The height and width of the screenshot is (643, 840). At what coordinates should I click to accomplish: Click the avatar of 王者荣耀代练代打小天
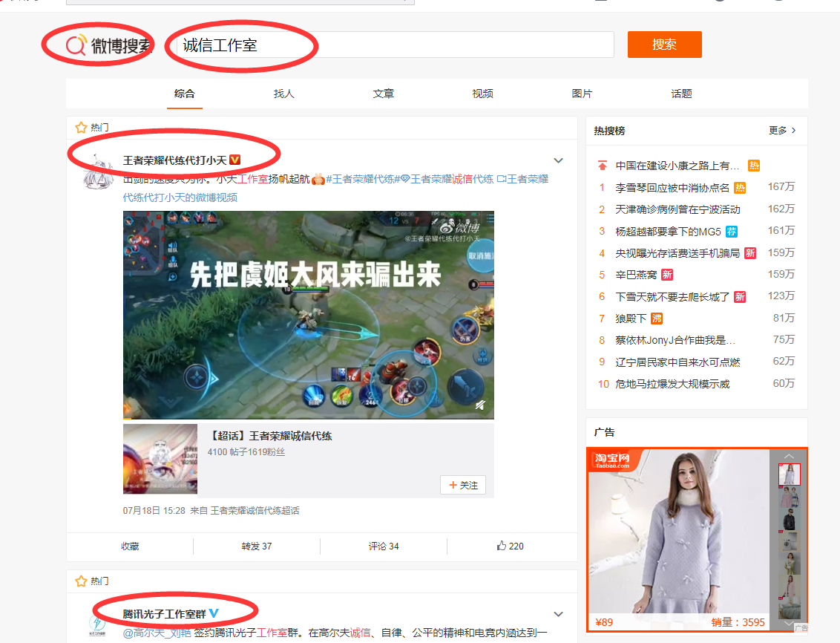[x=99, y=172]
